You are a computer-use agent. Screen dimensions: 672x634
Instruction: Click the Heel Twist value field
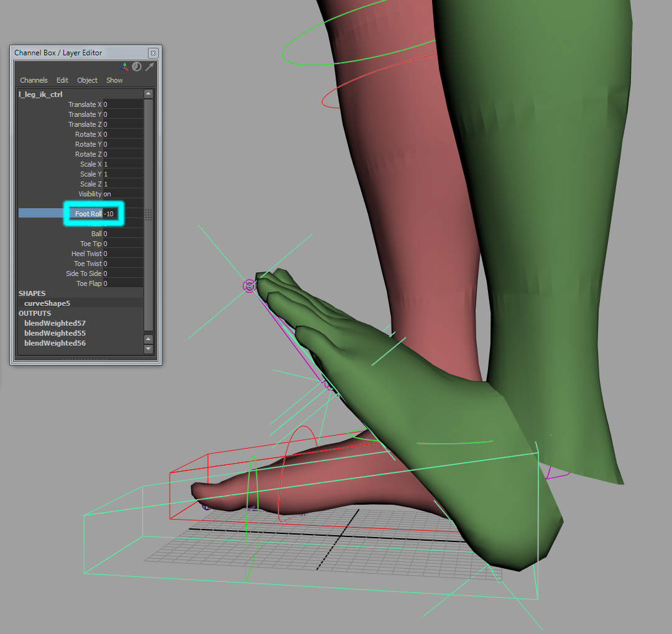pos(123,254)
